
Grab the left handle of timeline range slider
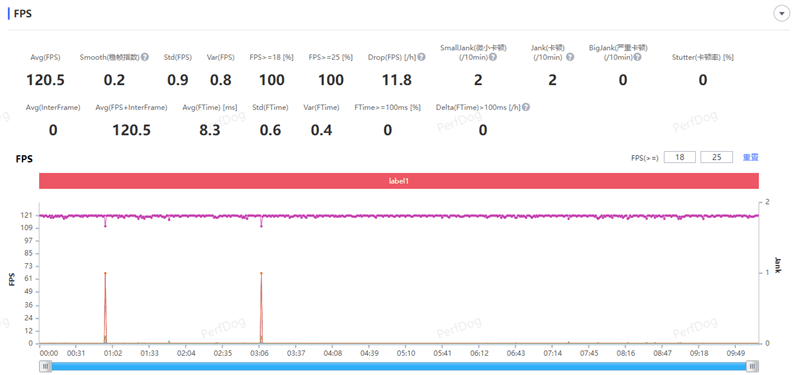click(x=46, y=366)
